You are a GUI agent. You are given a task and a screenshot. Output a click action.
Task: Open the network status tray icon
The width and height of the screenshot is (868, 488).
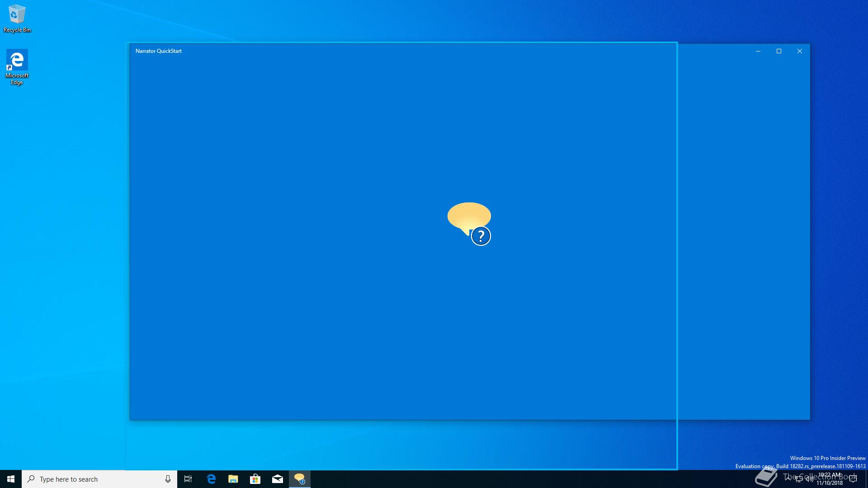[x=799, y=479]
